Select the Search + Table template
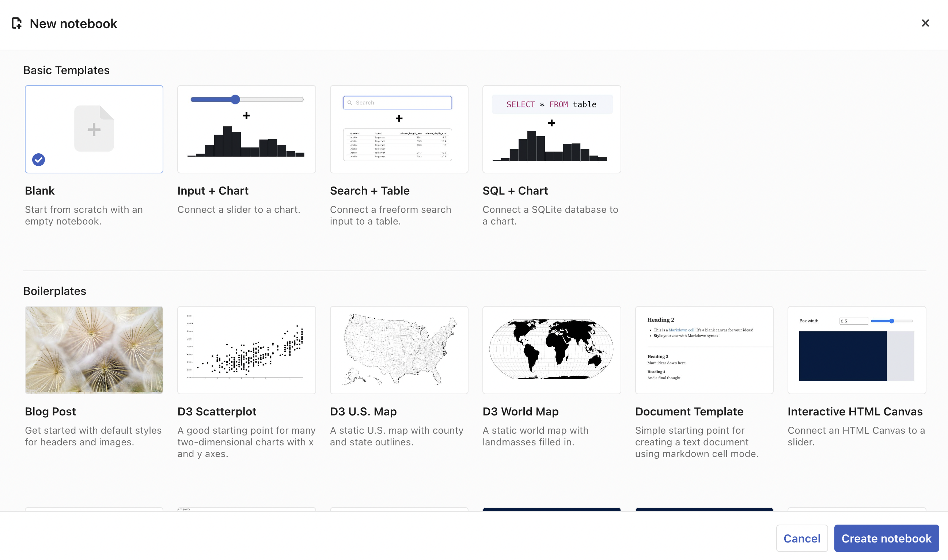The image size is (948, 560). click(x=398, y=129)
